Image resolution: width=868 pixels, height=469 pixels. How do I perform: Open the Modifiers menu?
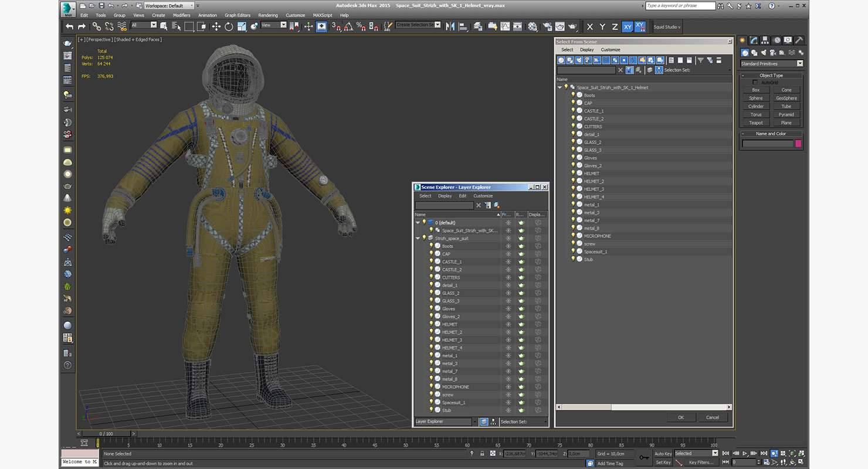tap(181, 15)
